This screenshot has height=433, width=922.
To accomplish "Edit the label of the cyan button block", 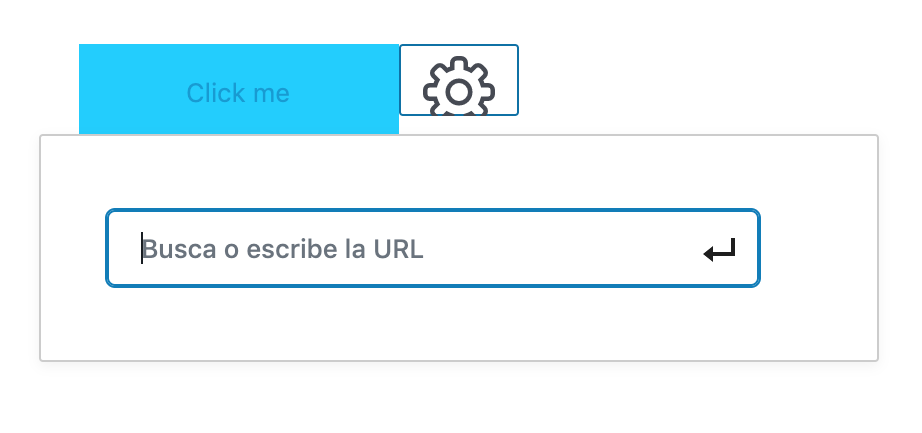I will (x=238, y=94).
